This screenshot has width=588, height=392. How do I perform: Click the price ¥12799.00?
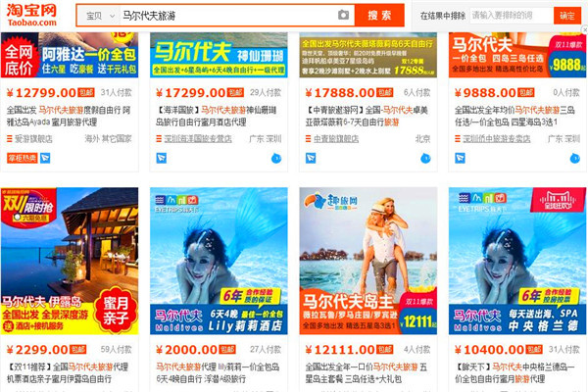(x=41, y=93)
